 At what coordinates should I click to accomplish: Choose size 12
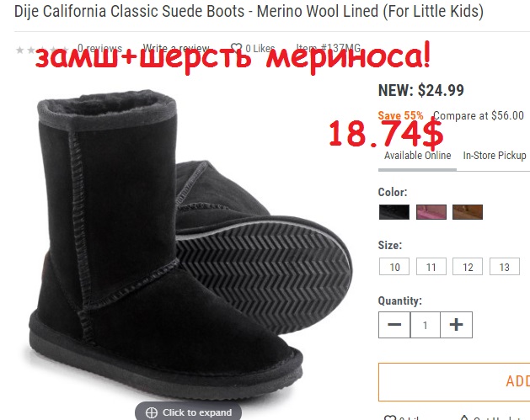pyautogui.click(x=468, y=267)
